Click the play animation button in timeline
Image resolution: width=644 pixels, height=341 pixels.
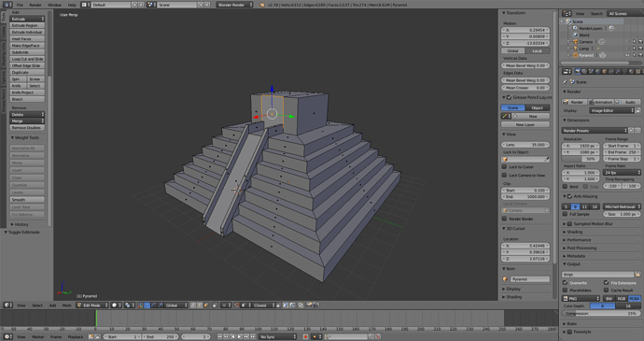coord(240,336)
